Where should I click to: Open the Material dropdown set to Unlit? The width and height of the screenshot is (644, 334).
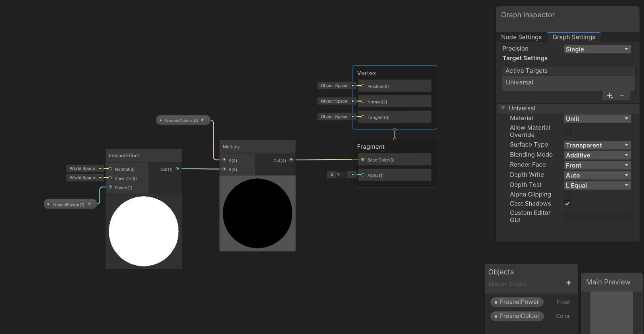(597, 119)
